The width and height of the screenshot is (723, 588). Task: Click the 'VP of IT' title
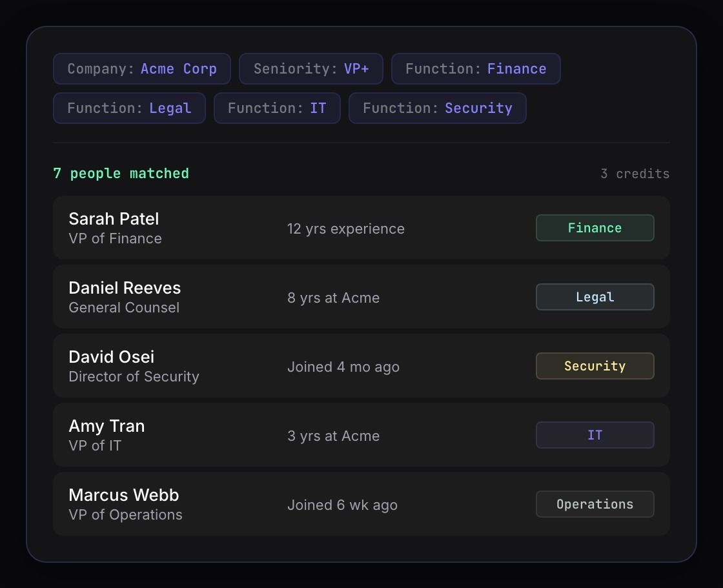coord(95,445)
